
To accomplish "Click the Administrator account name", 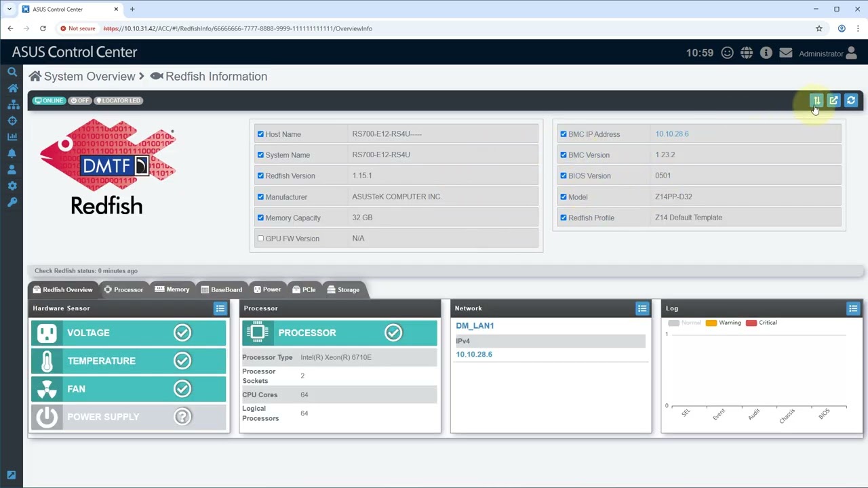I will tap(821, 54).
